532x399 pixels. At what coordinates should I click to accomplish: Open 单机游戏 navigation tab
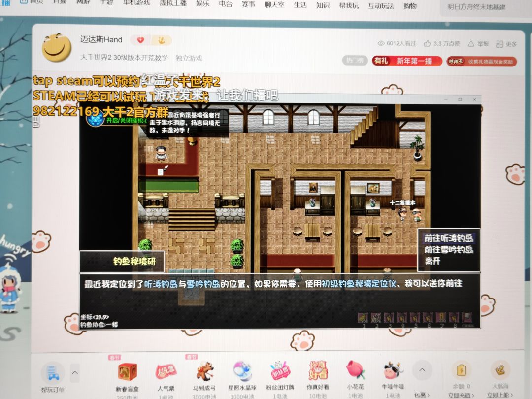136,2
